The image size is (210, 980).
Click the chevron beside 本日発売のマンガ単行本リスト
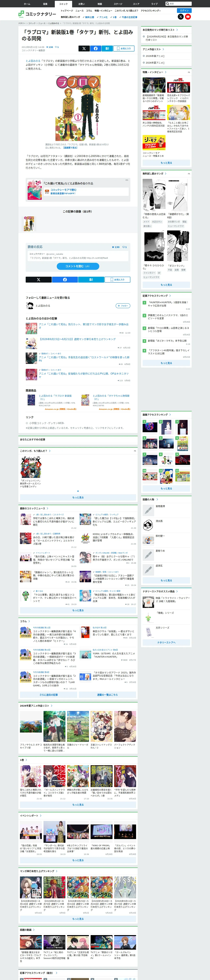(x=177, y=30)
